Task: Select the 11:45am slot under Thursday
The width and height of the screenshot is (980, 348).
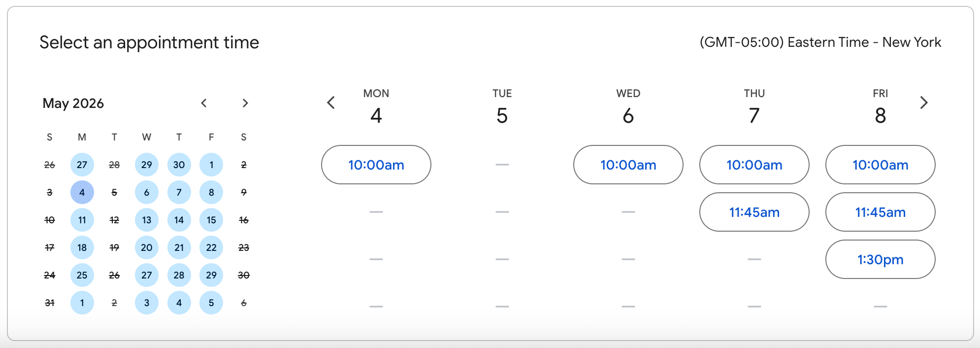Action: click(x=754, y=212)
